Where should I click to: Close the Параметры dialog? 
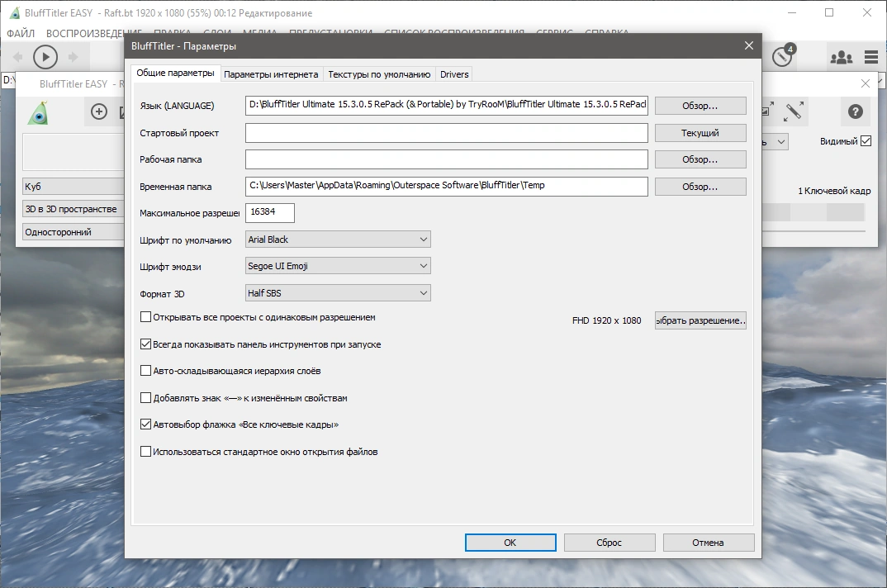749,46
